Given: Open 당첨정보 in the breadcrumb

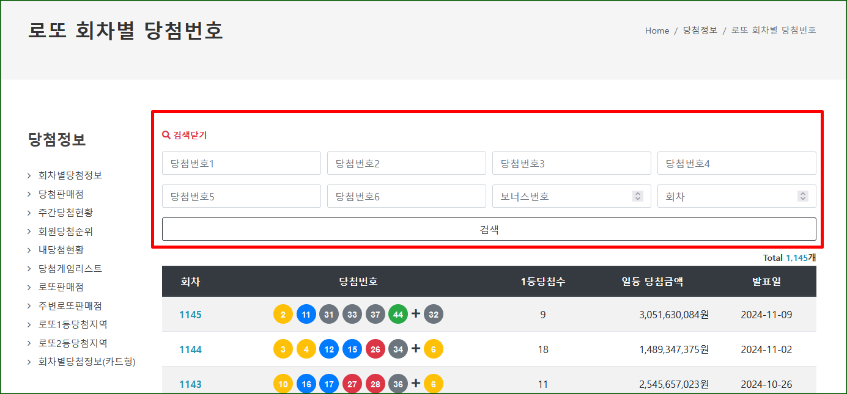Looking at the screenshot, I should coord(700,31).
